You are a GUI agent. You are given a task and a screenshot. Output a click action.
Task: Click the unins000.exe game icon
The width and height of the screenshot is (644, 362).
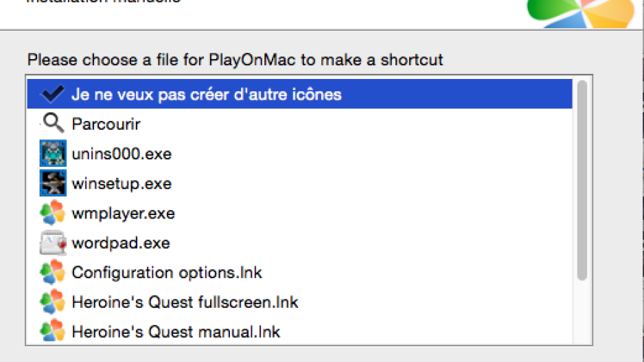(53, 153)
